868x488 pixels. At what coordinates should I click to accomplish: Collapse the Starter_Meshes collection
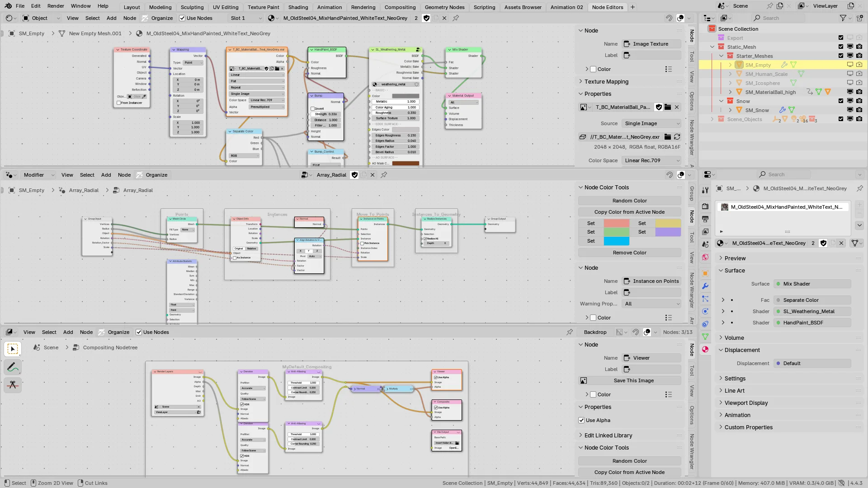[x=722, y=56]
